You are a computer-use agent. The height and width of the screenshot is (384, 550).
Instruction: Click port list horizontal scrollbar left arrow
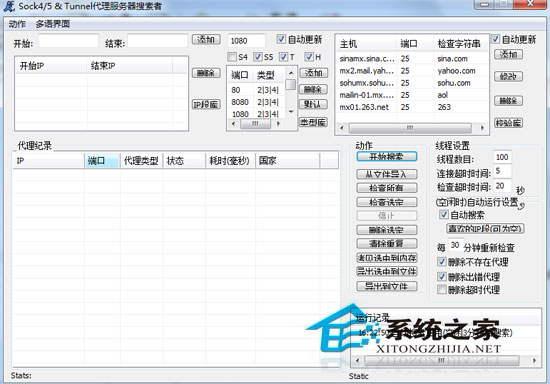click(234, 123)
